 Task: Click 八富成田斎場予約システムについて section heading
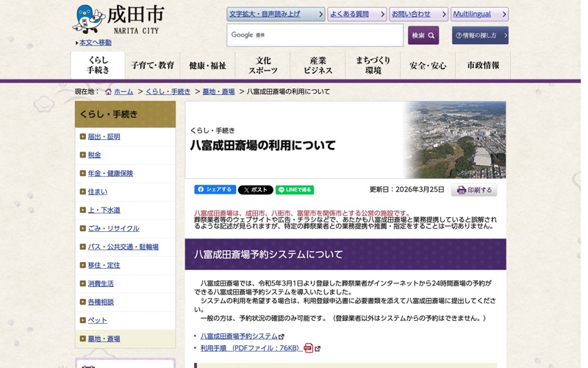pyautogui.click(x=345, y=254)
